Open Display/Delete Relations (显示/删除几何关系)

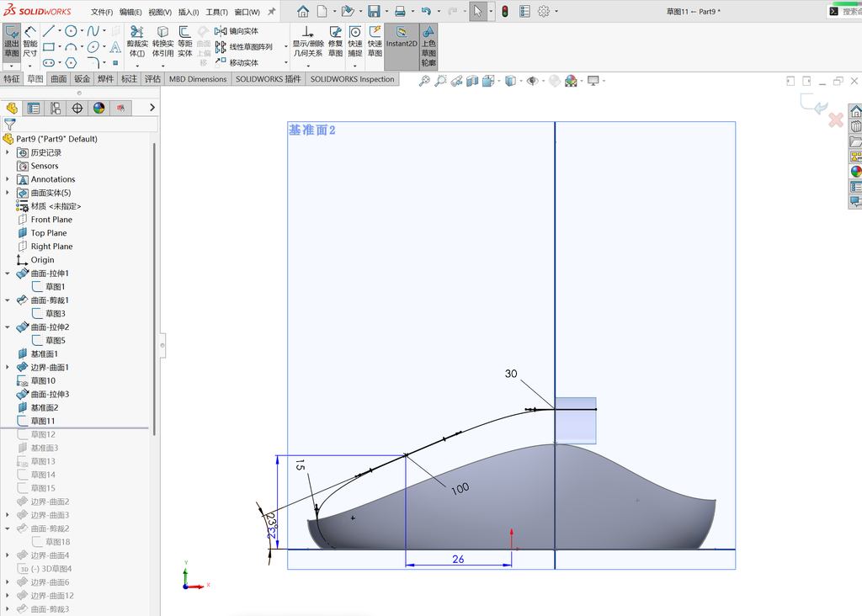pyautogui.click(x=308, y=41)
